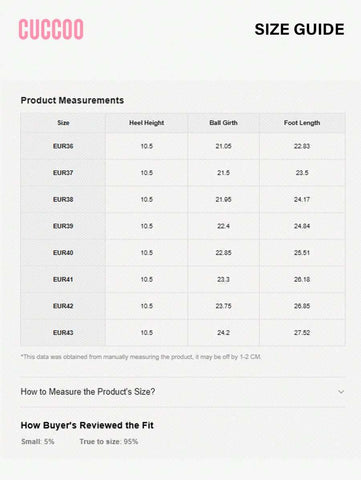Select the Heel Height column header
The image size is (361, 480).
(x=147, y=123)
